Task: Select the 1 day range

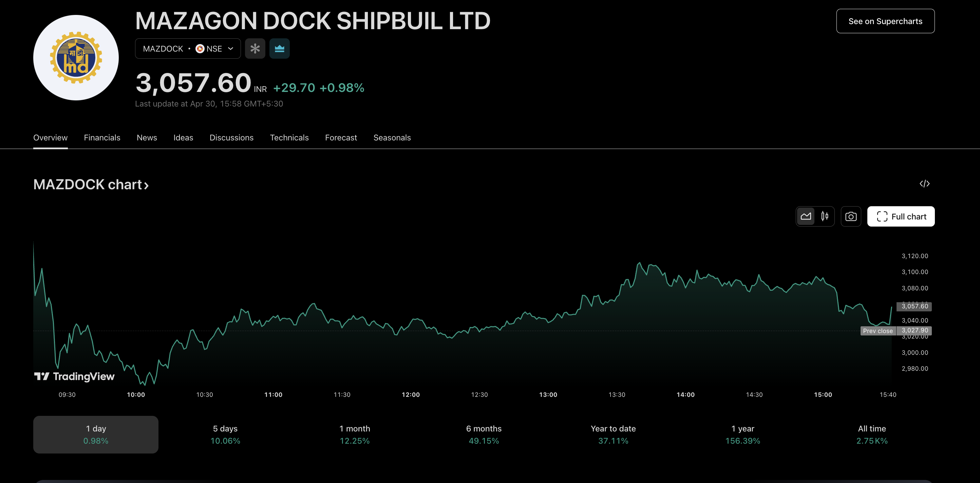Action: tap(96, 434)
